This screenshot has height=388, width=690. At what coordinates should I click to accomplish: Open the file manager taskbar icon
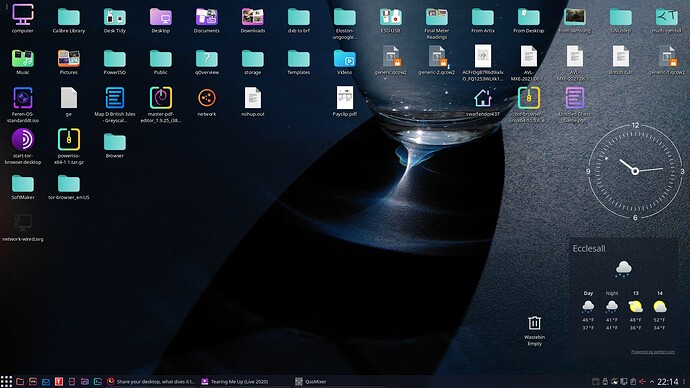20,381
